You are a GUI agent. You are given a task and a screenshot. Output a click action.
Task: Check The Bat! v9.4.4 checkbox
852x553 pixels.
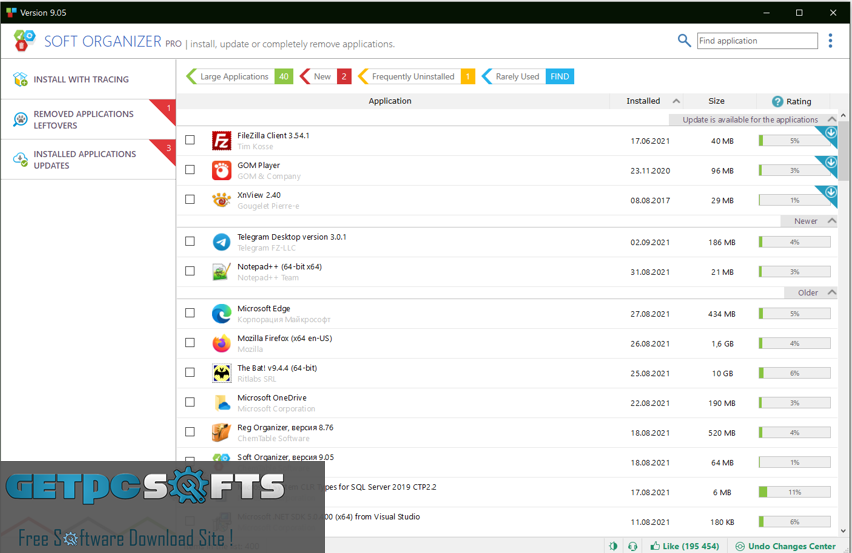click(x=190, y=372)
